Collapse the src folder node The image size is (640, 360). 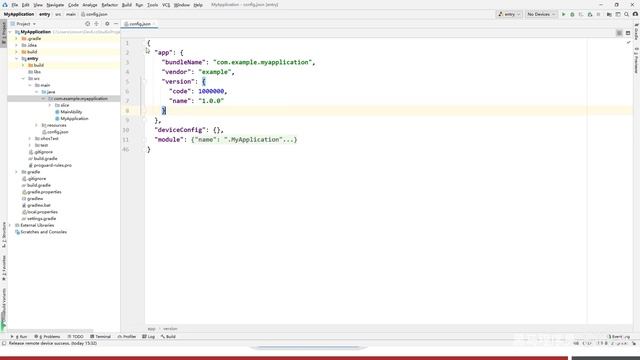coord(23,78)
